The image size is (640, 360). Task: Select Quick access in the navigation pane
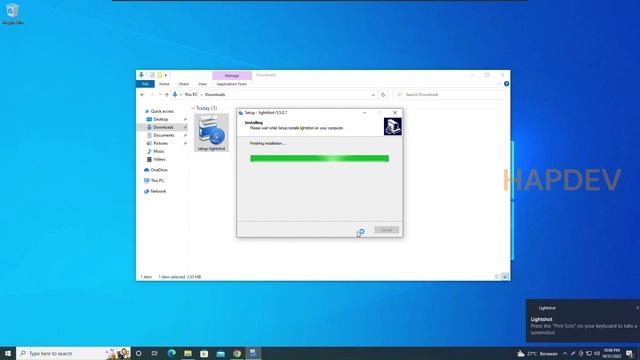pyautogui.click(x=162, y=111)
